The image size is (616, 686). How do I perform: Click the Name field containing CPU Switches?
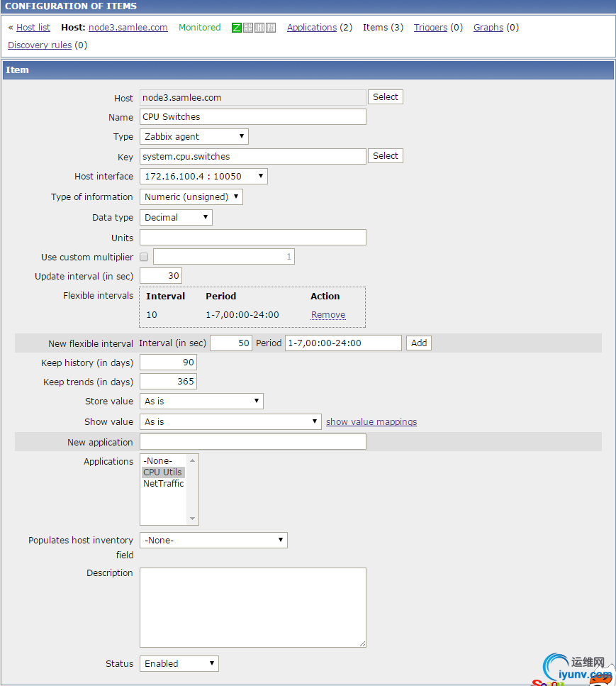pyautogui.click(x=253, y=117)
